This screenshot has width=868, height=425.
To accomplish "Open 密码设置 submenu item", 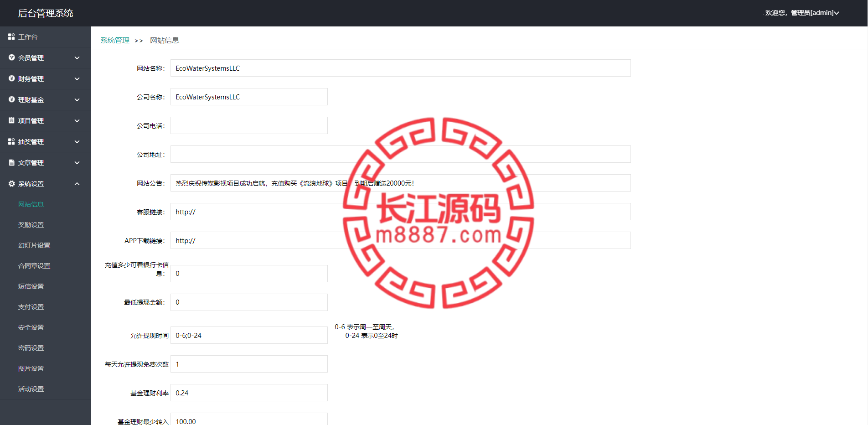I will (31, 348).
